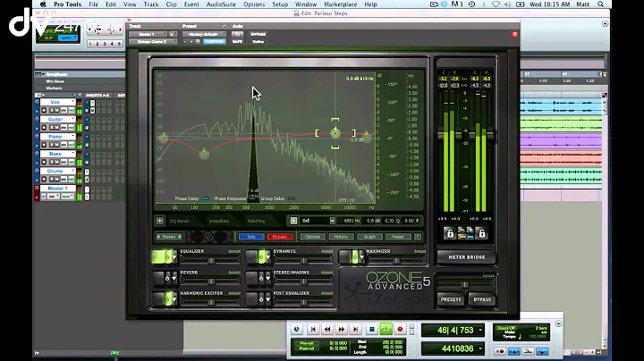Image resolution: width=644 pixels, height=361 pixels.
Task: Click the add EQ band plus icon
Action: (x=160, y=221)
